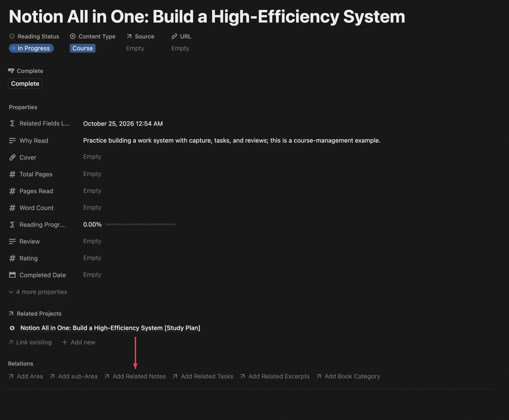Click Add new under Related Projects
The image size is (509, 420).
coord(79,342)
